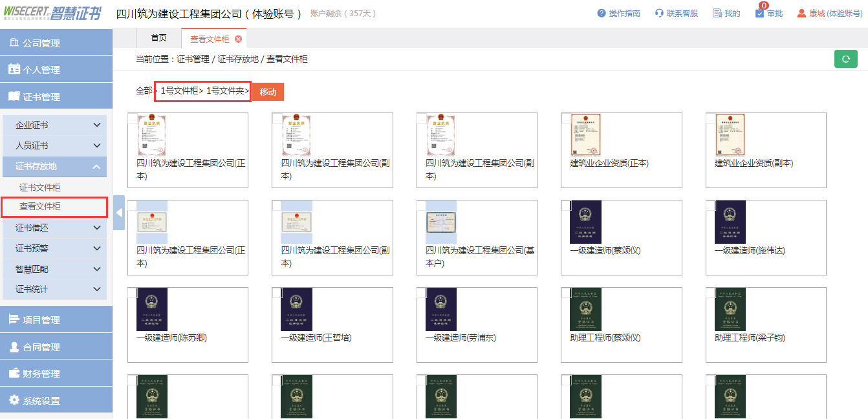Click the WISECERT 智慧证书 logo
This screenshot has width=868, height=419.
pos(52,13)
